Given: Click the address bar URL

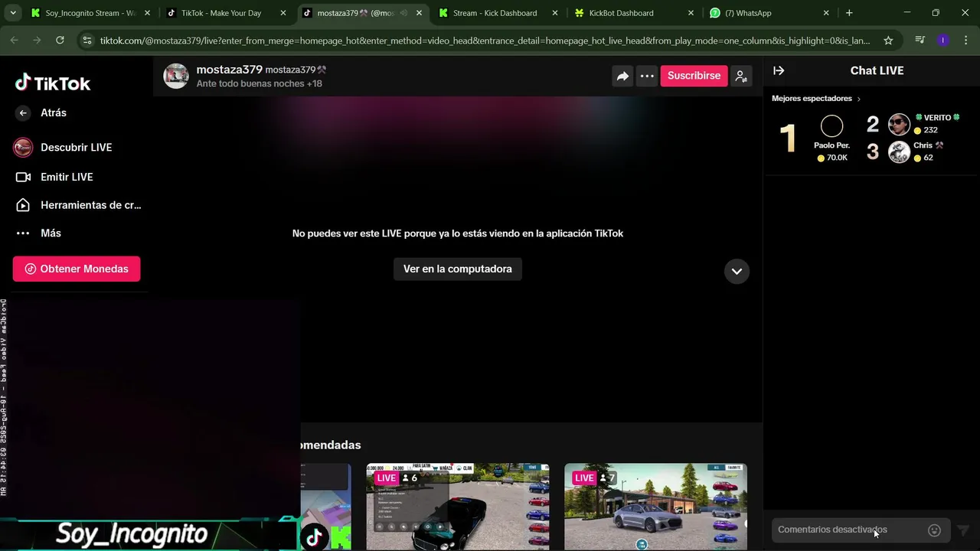Looking at the screenshot, I should coord(485,41).
